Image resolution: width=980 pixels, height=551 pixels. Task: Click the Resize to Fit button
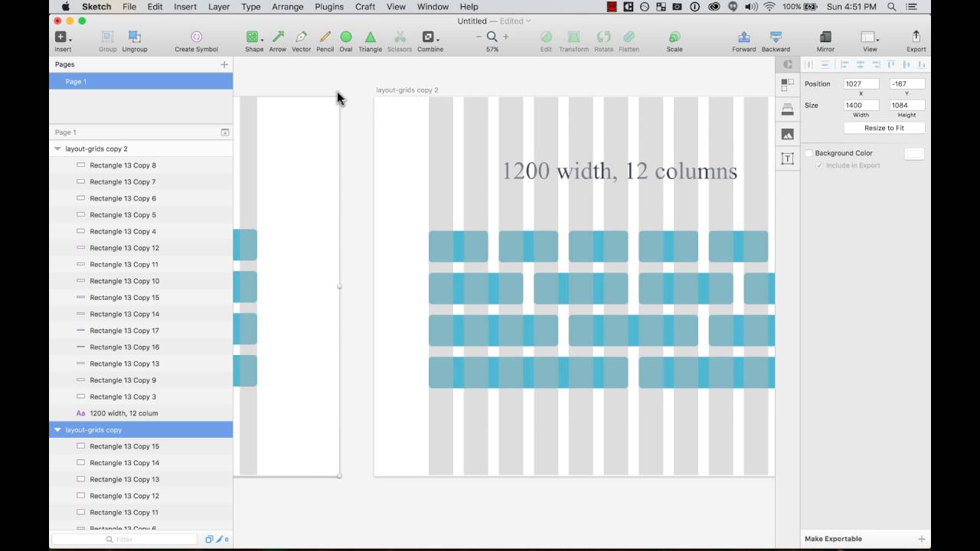(884, 128)
